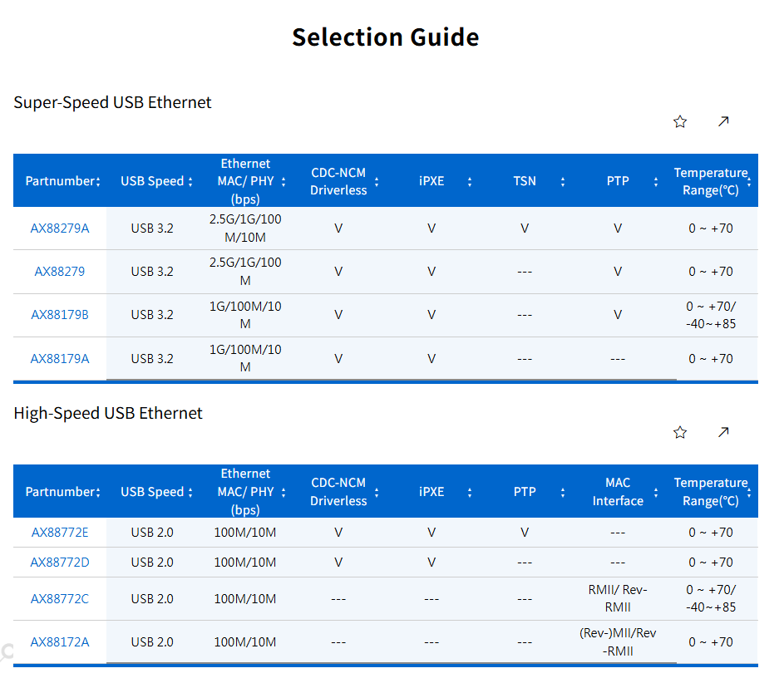Click the star icon above Super-Speed table
This screenshot has width=784, height=683.
(x=680, y=121)
